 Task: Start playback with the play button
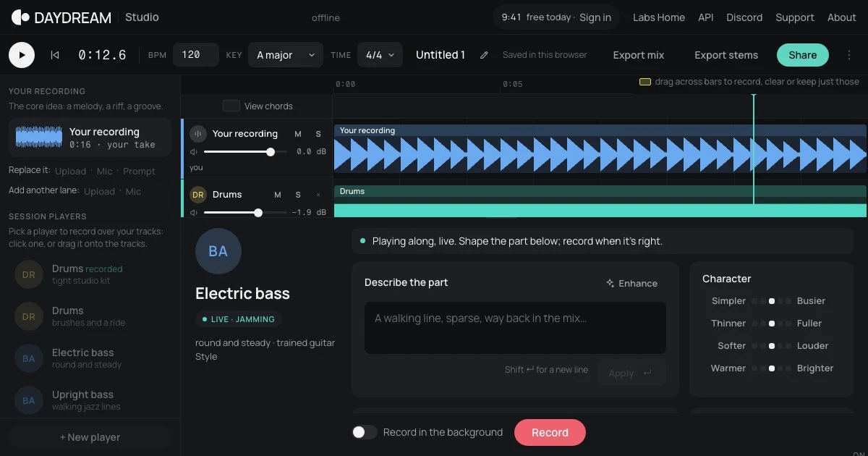coord(22,55)
